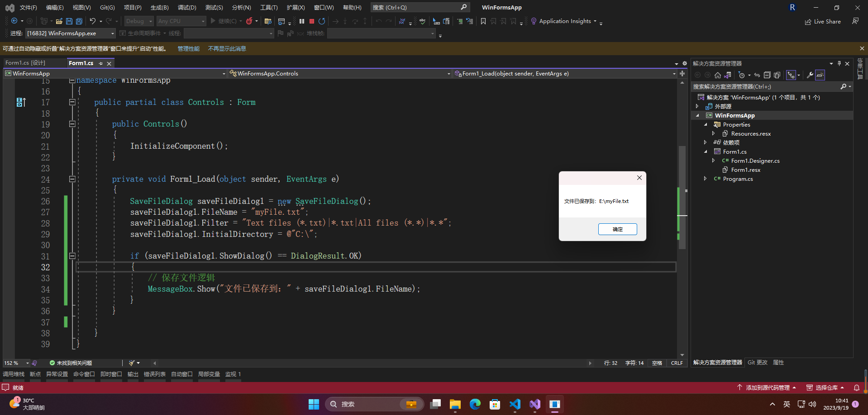Click Pending Changes Filter clock icon
This screenshot has width=868, height=415.
(x=741, y=75)
